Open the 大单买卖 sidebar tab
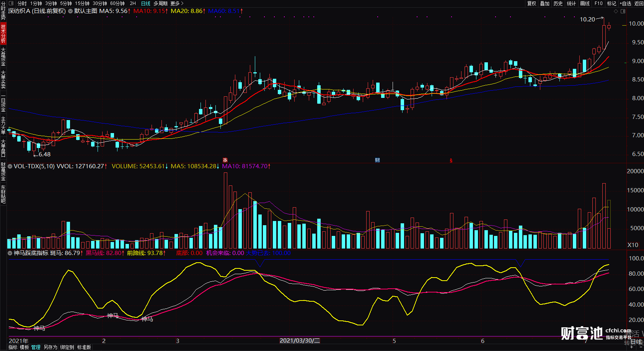 (x=3, y=80)
